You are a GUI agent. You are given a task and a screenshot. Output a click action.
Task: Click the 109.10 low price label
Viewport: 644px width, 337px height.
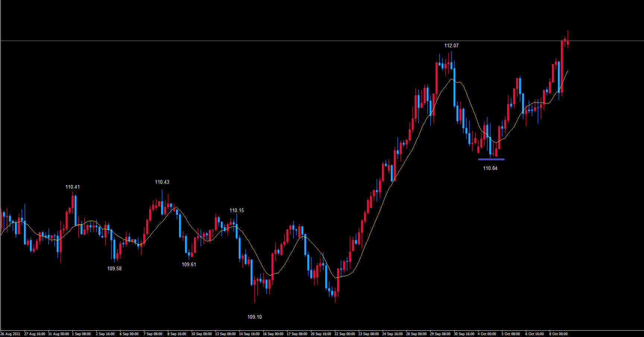click(x=254, y=317)
